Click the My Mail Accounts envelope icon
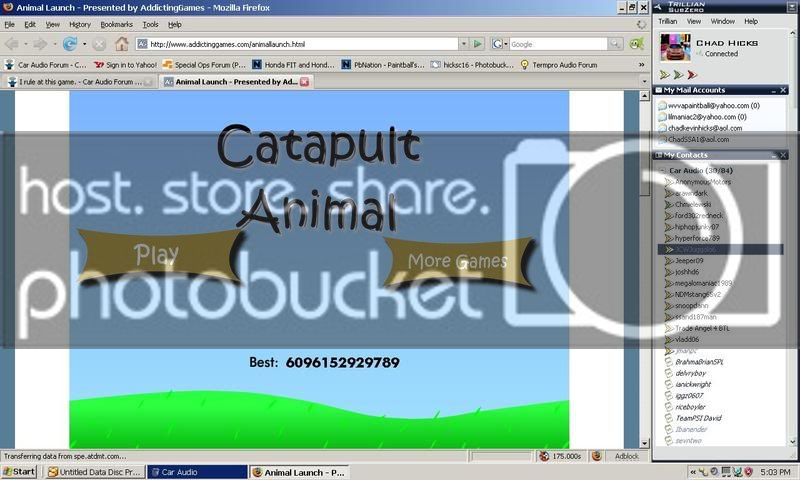Screen dimensions: 800x480 (659, 90)
